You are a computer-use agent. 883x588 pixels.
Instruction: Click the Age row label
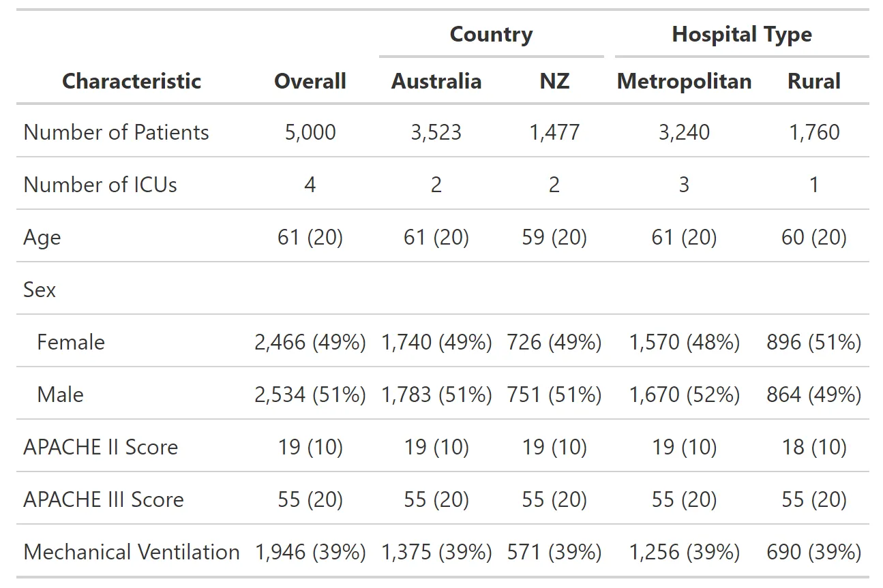click(42, 237)
